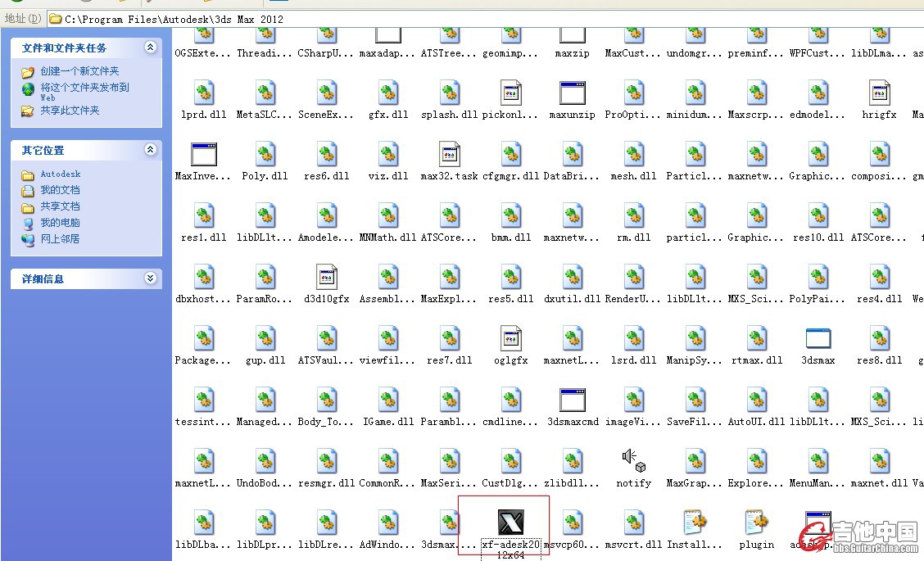Open 网上邻居 from other places
This screenshot has height=561, width=924.
coord(60,239)
